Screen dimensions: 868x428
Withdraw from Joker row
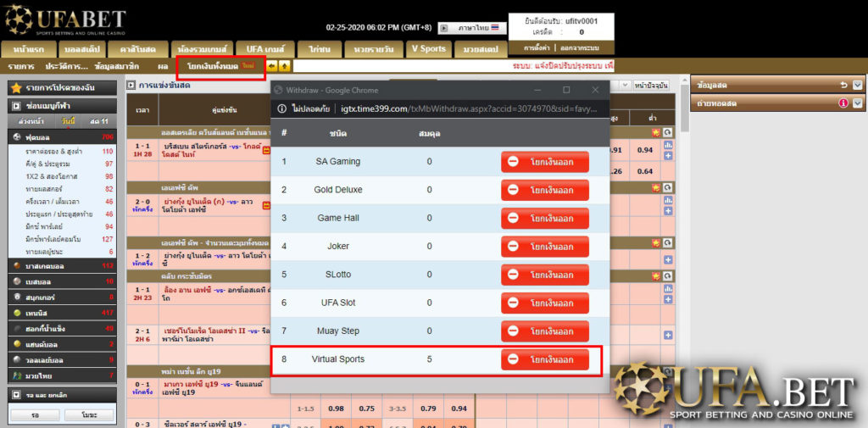point(545,247)
